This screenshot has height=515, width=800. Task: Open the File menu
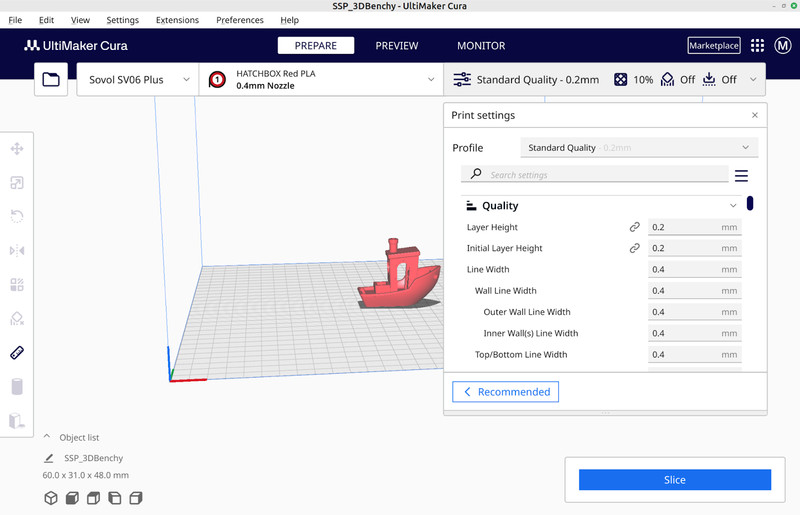click(15, 20)
